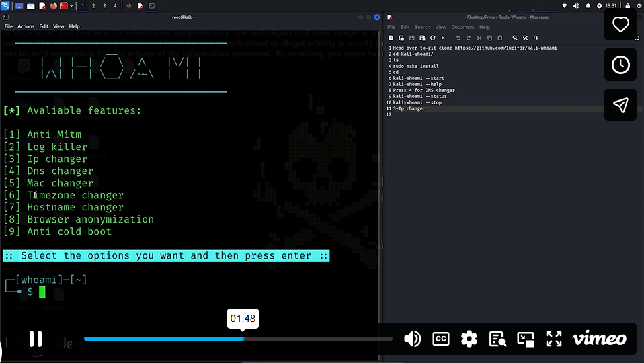Enter fullscreen video mode
The height and width of the screenshot is (363, 644).
tap(553, 339)
